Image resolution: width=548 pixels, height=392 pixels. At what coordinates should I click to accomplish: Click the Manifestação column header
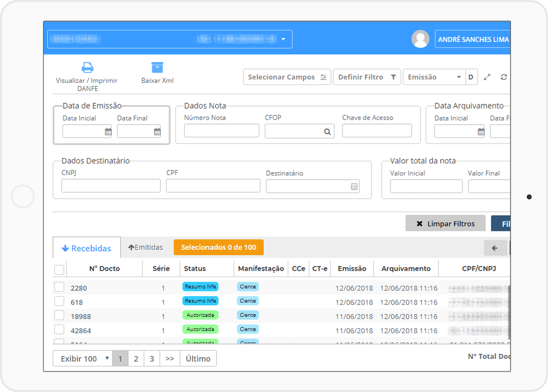click(261, 269)
